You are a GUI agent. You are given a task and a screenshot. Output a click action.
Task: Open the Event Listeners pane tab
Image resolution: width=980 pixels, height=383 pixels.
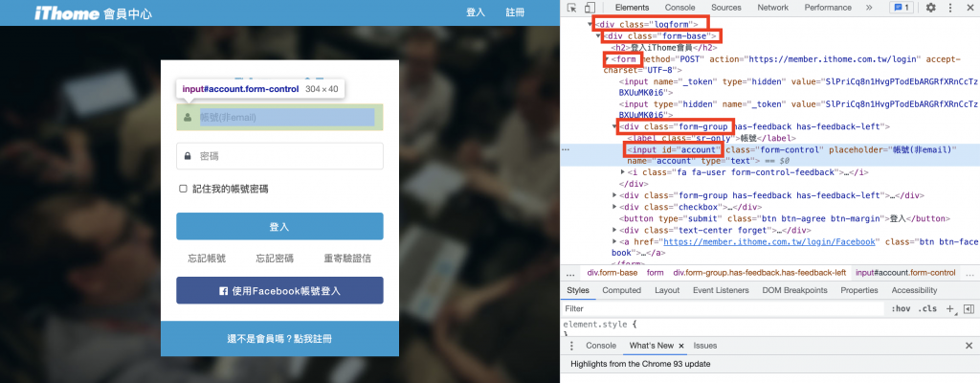point(721,290)
